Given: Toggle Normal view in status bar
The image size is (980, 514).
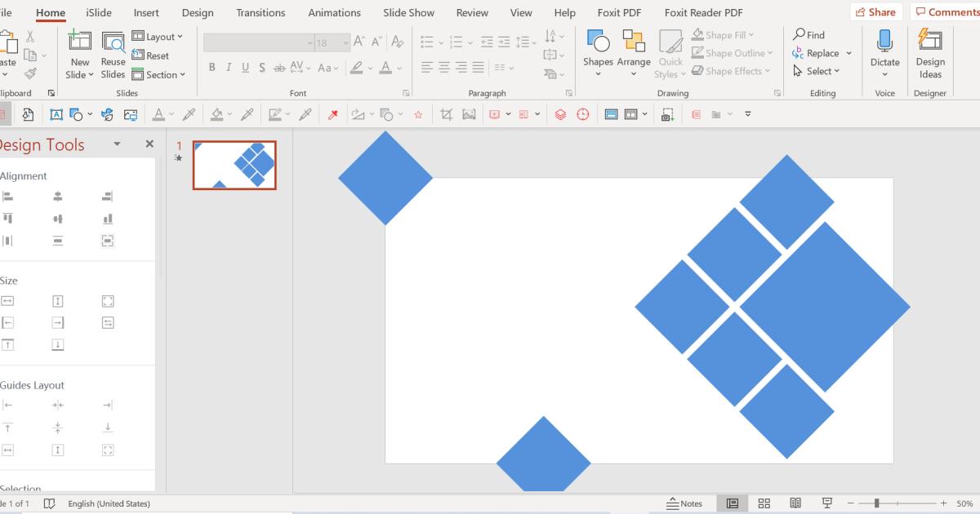Looking at the screenshot, I should coord(733,503).
